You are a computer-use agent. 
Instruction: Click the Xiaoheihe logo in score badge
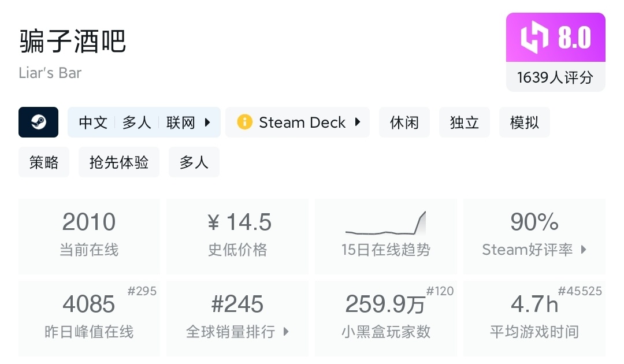[x=534, y=38]
